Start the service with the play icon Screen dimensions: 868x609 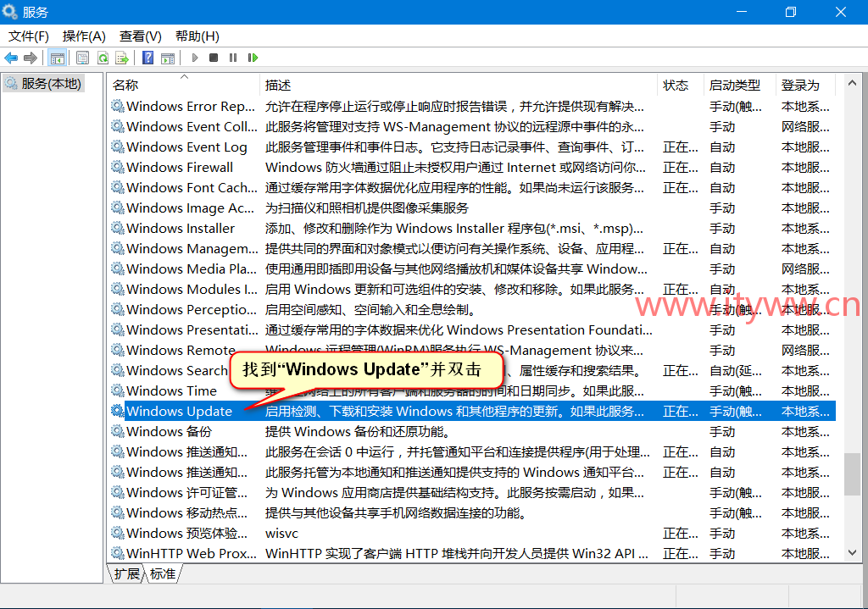(194, 58)
